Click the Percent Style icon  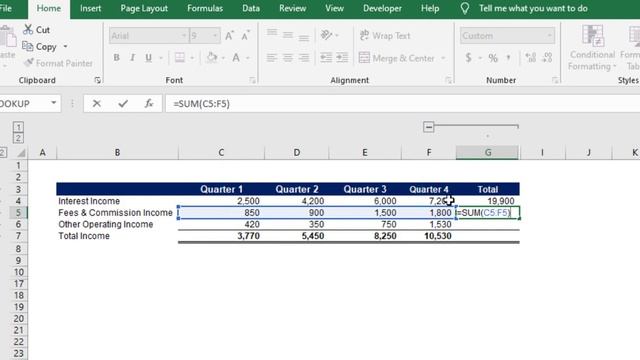[493, 58]
